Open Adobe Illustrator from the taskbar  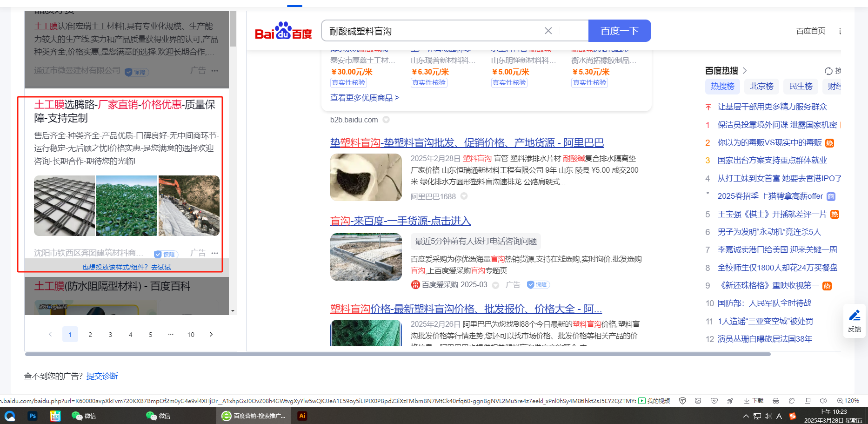[302, 416]
